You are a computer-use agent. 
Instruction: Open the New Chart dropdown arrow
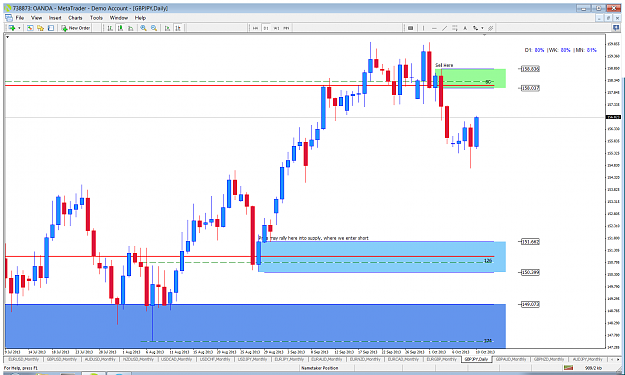coord(19,28)
